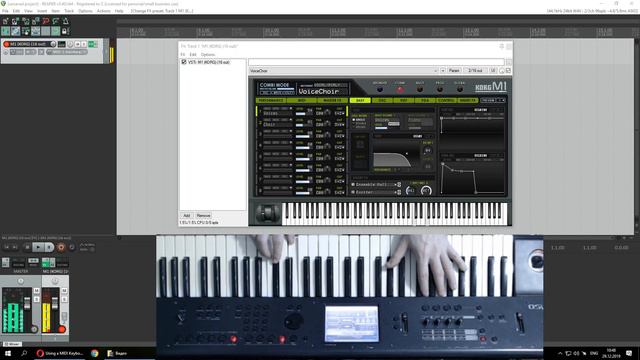This screenshot has width=640, height=360.
Task: Toggle the metronome toolbar icon
Action: point(65,21)
